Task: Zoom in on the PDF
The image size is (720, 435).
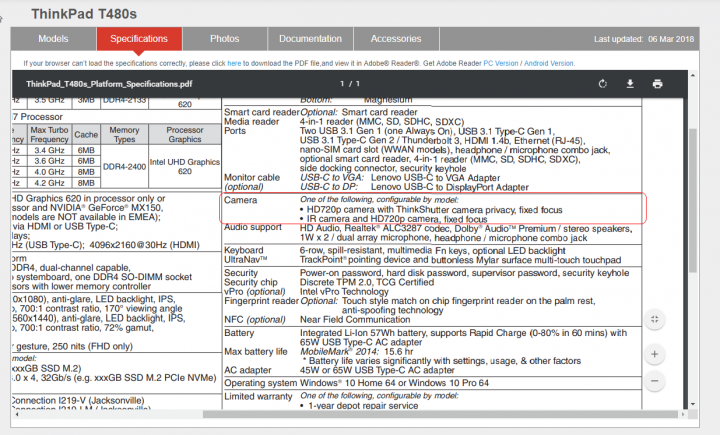Action: [x=654, y=354]
